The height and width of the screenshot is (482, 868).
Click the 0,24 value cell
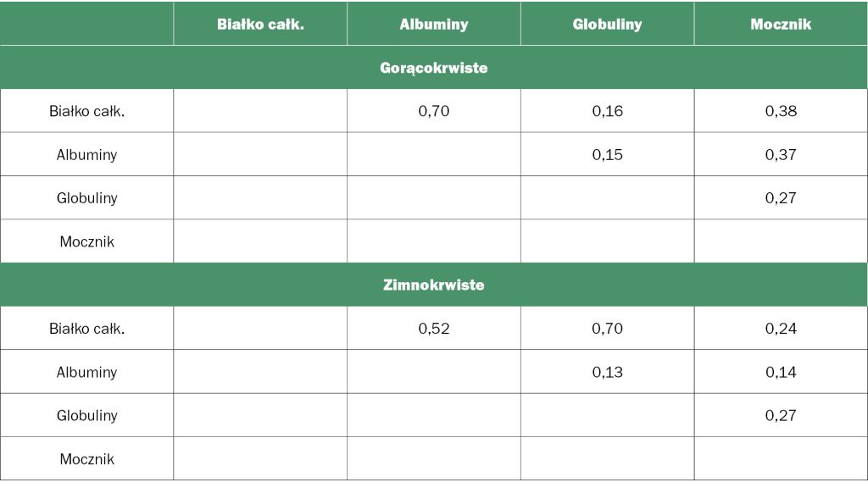781,329
